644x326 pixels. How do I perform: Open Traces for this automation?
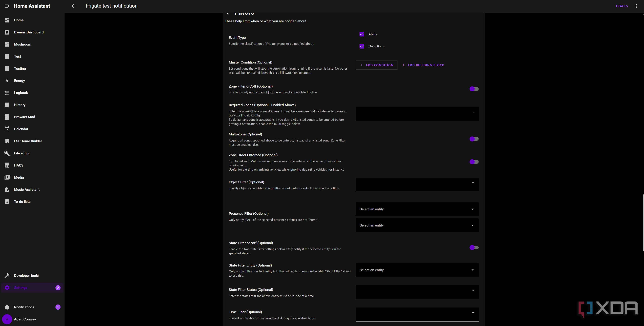click(x=622, y=6)
